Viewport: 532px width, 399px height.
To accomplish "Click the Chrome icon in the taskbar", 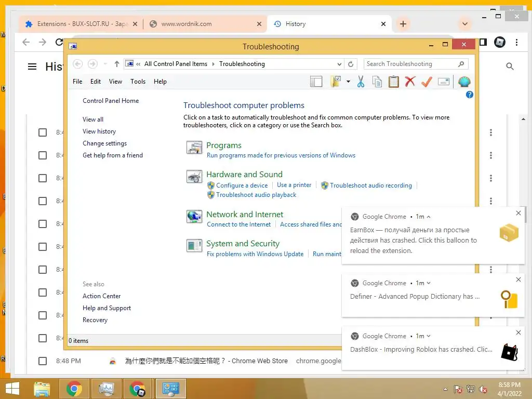I will click(x=74, y=389).
